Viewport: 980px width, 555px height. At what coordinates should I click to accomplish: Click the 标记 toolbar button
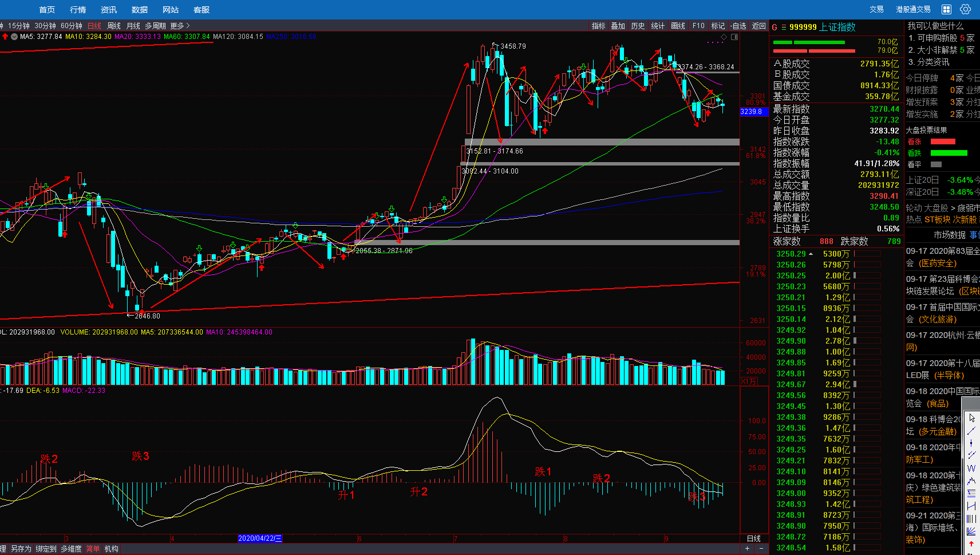coord(718,26)
